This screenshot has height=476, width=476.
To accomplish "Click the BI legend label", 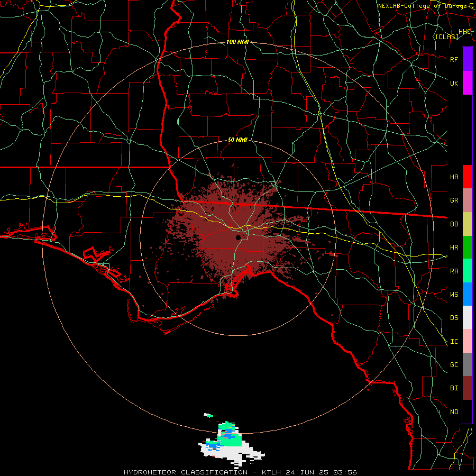I will pos(454,388).
